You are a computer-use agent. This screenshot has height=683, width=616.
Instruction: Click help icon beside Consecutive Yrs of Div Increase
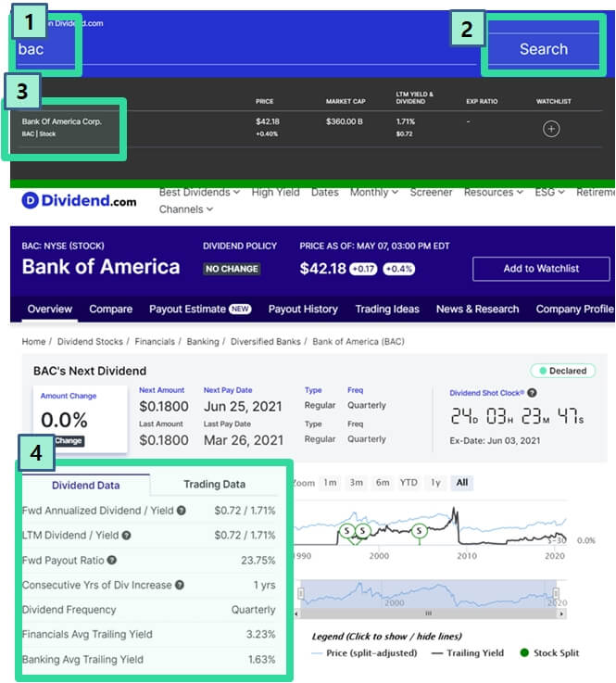(x=180, y=585)
